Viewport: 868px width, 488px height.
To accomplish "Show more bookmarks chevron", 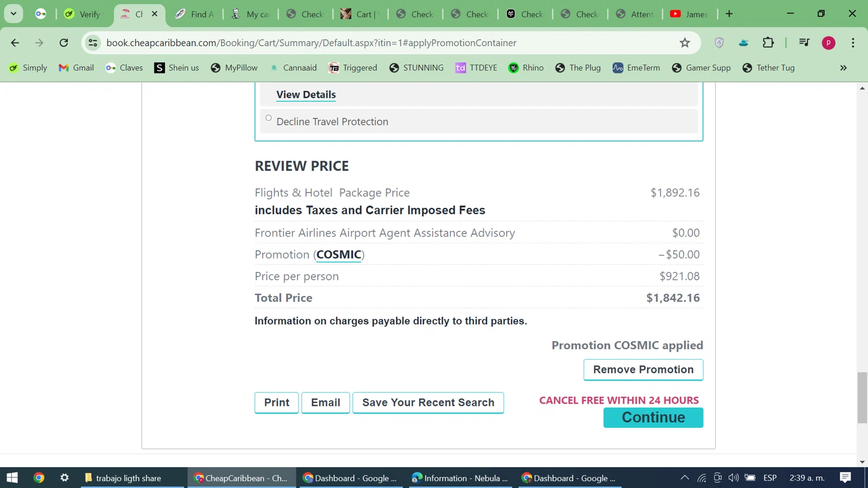I will (x=843, y=68).
